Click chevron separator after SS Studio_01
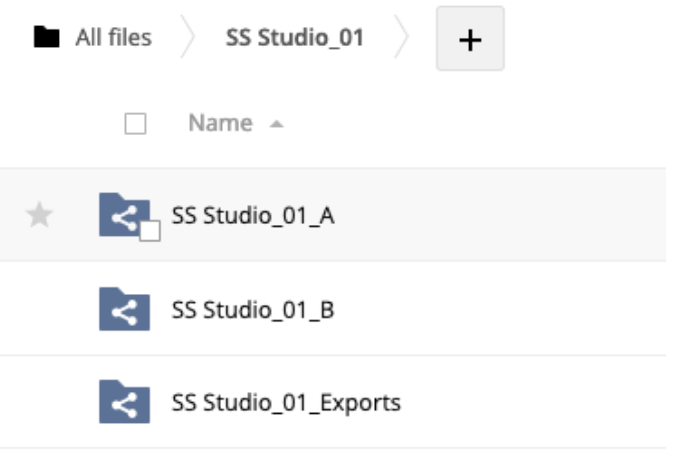 coord(401,37)
